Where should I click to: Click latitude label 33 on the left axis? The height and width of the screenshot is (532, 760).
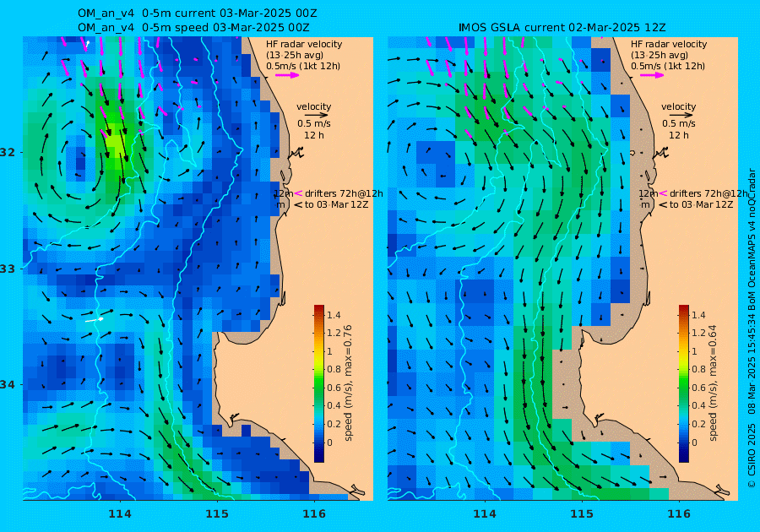pos(8,269)
